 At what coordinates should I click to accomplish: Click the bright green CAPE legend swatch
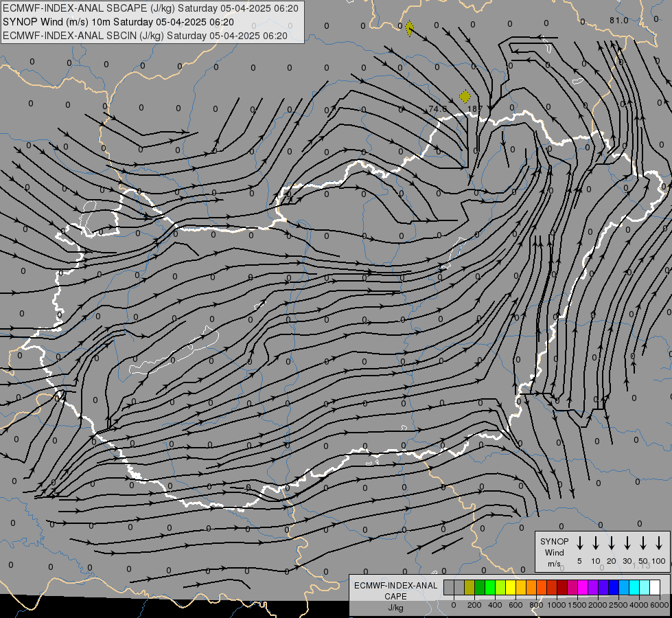coord(490,587)
